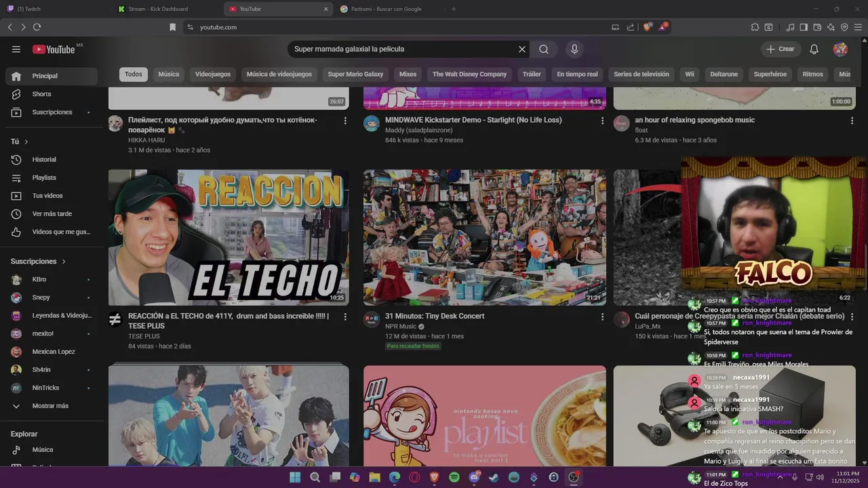Image resolution: width=868 pixels, height=488 pixels.
Task: Open the account avatar menu
Action: [840, 49]
